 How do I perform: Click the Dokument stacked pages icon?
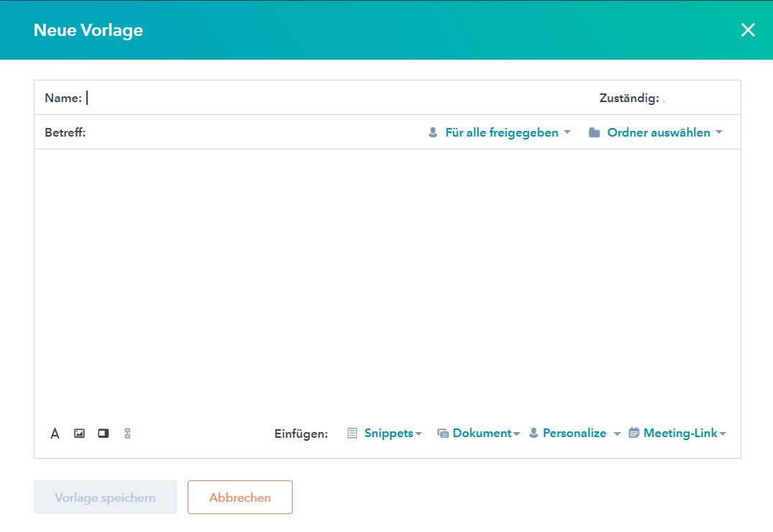click(443, 434)
